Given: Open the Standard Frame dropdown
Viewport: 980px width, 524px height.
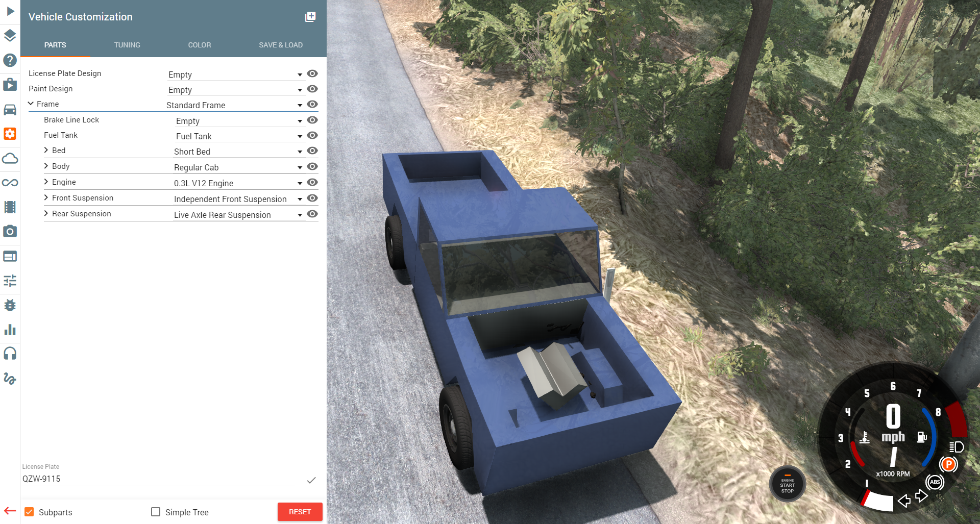Looking at the screenshot, I should (x=235, y=105).
